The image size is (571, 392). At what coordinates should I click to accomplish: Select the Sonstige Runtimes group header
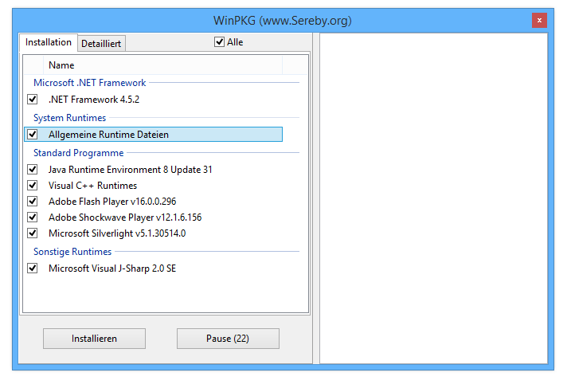(72, 252)
